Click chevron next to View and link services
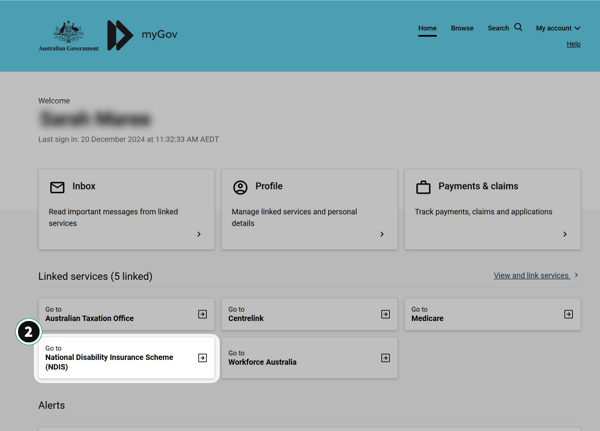600x431 pixels. 576,275
